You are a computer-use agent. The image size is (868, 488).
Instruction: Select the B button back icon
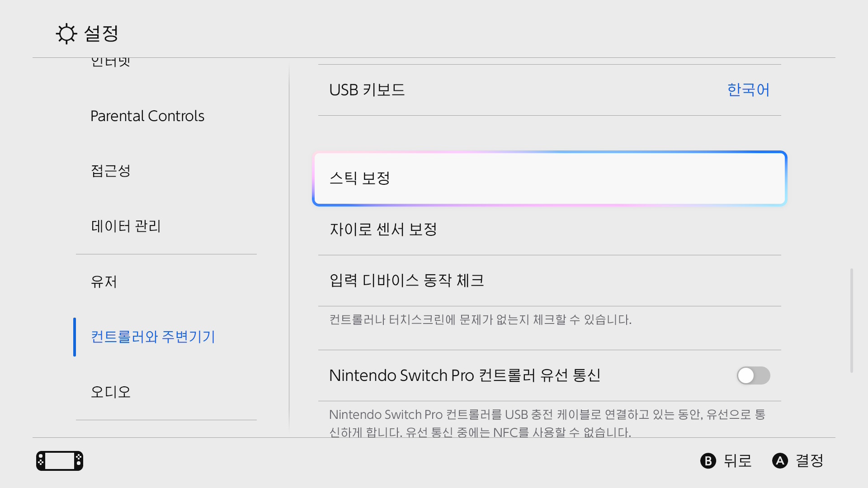coord(708,461)
